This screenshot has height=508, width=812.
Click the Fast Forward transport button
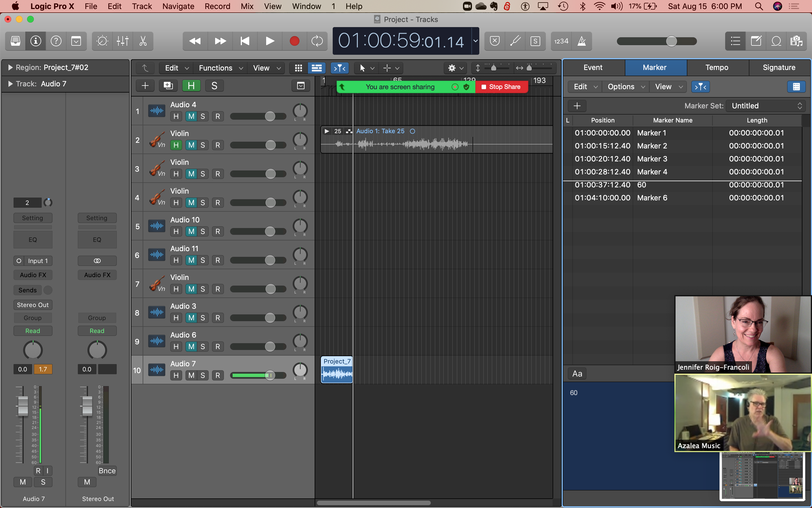(220, 41)
